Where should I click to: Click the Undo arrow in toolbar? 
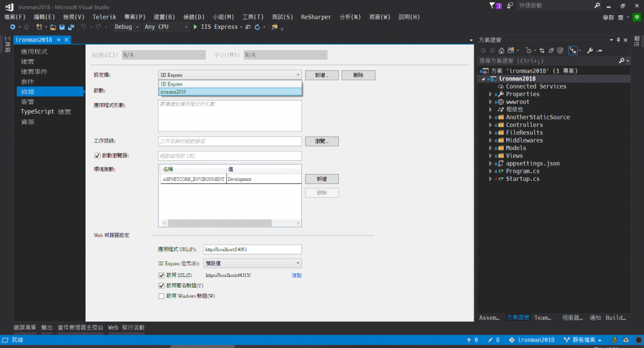coord(84,27)
